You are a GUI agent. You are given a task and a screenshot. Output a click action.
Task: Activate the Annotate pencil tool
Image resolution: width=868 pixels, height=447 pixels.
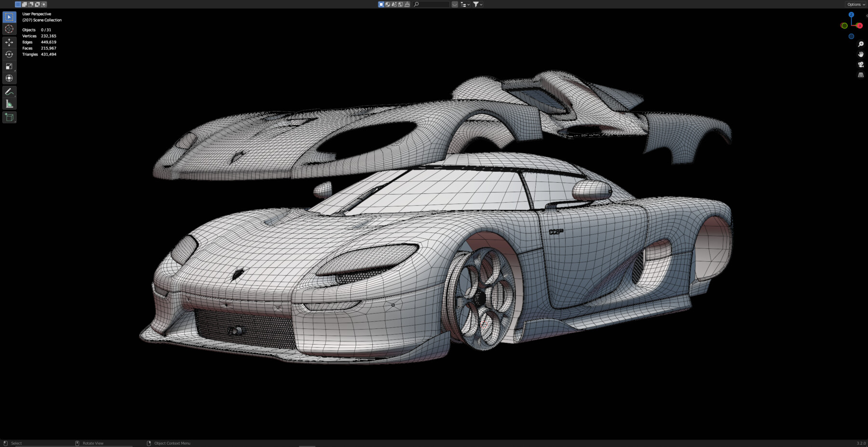click(x=9, y=92)
